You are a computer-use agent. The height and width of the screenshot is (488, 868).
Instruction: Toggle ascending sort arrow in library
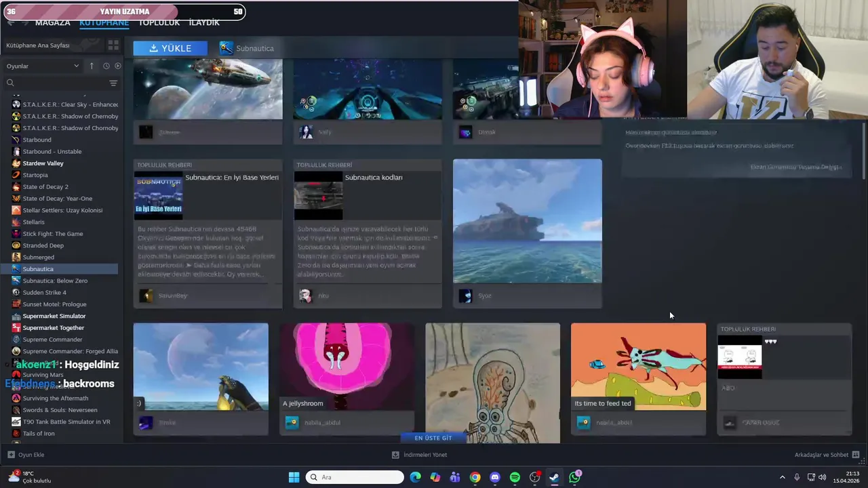[92, 66]
